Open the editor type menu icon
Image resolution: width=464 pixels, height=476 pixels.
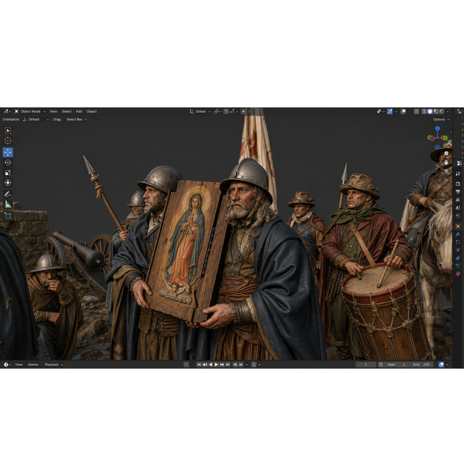click(7, 111)
